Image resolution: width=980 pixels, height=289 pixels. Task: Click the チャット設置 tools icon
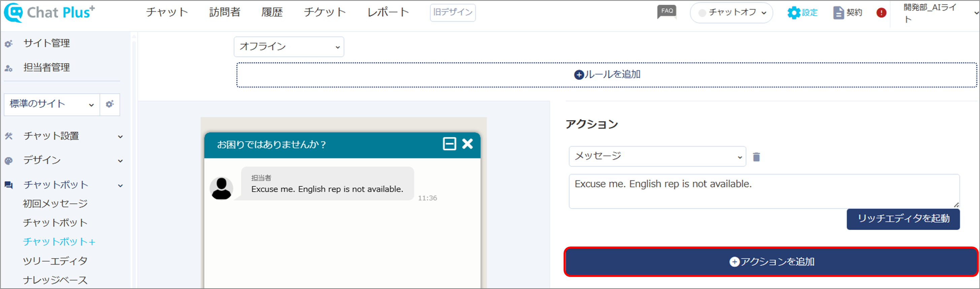[9, 136]
